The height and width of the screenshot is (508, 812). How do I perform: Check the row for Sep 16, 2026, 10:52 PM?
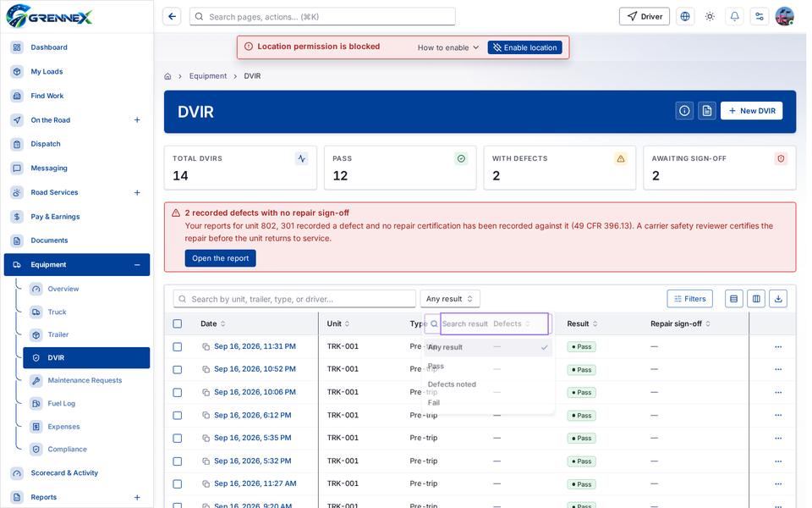[178, 370]
